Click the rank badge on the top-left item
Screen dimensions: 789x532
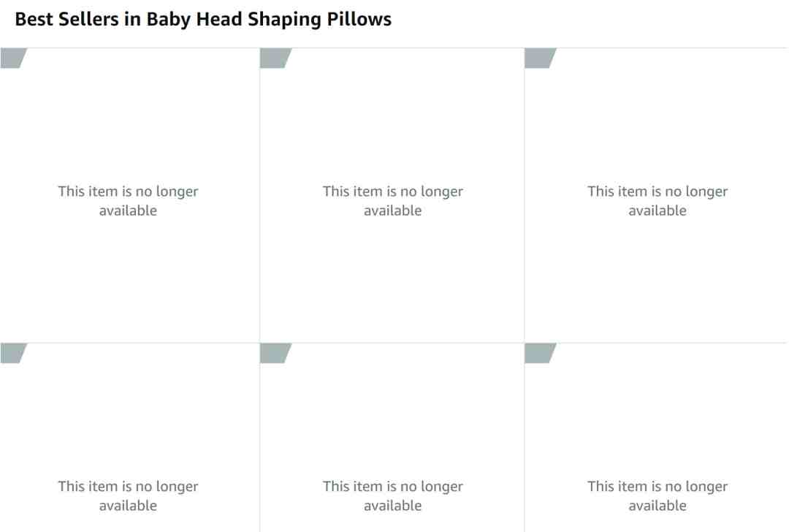click(12, 58)
